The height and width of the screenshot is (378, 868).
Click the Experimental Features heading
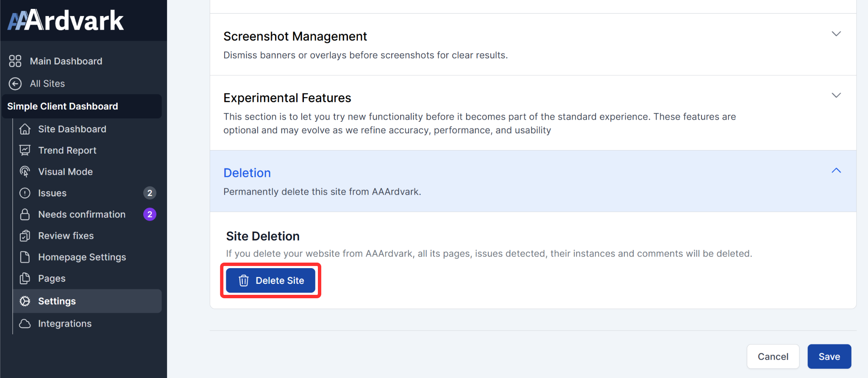[287, 98]
